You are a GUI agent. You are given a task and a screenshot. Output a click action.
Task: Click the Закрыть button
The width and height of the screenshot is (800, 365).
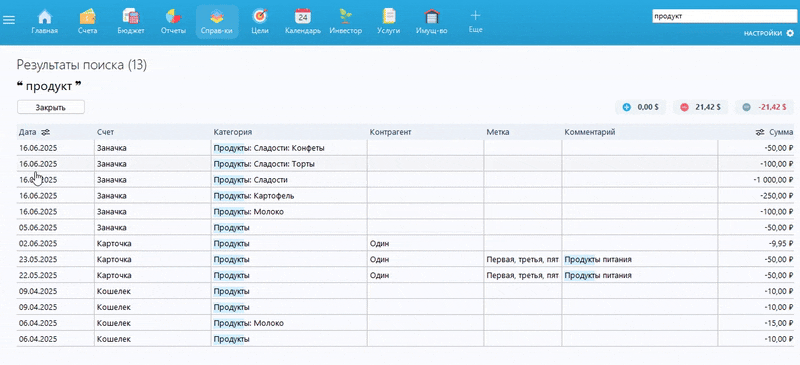click(x=51, y=107)
